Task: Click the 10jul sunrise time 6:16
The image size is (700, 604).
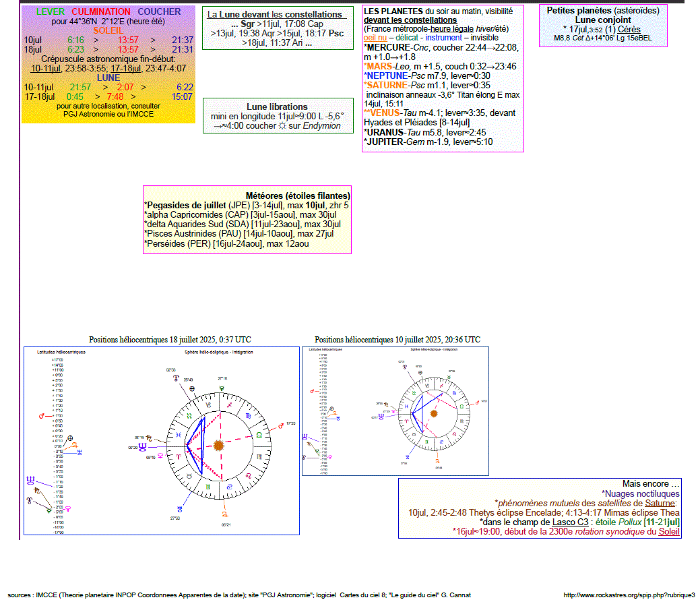Action: [75, 40]
